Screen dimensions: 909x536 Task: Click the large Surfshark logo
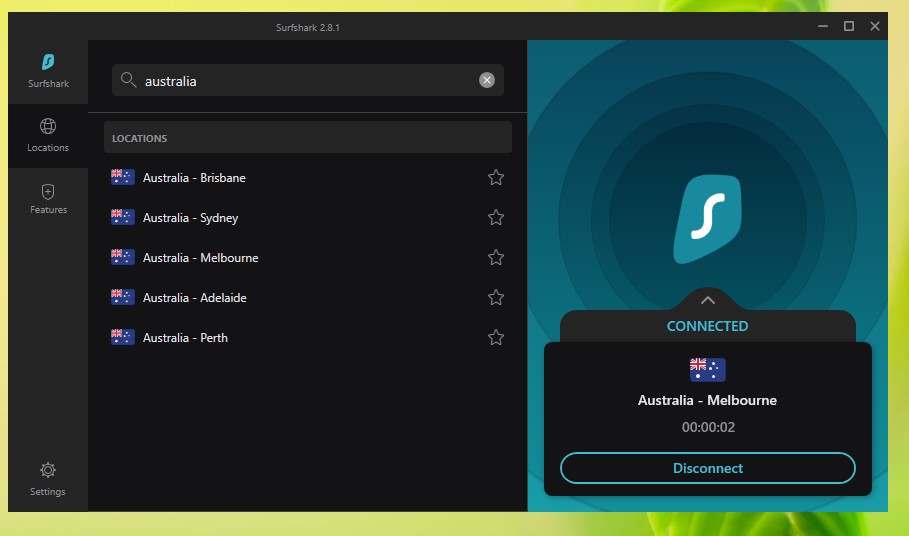pyautogui.click(x=707, y=219)
